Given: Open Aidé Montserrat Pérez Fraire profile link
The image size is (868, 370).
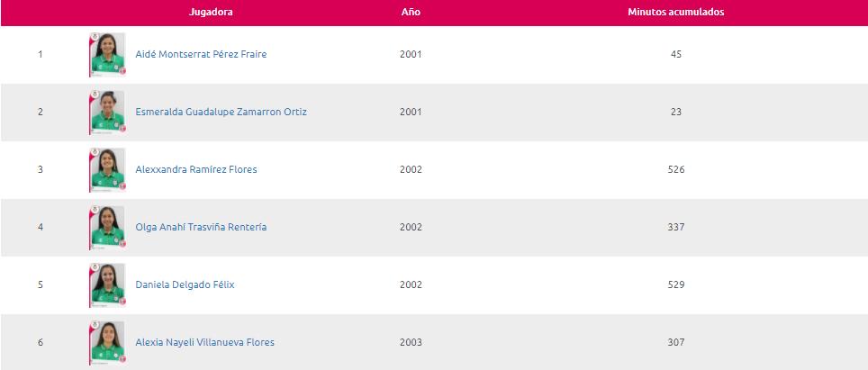Looking at the screenshot, I should click(x=201, y=54).
